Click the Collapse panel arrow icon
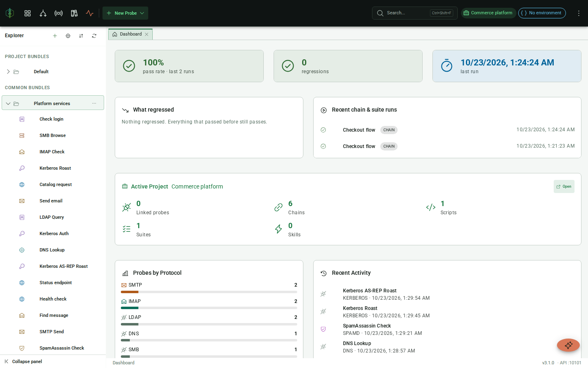The image size is (588, 368). point(7,361)
